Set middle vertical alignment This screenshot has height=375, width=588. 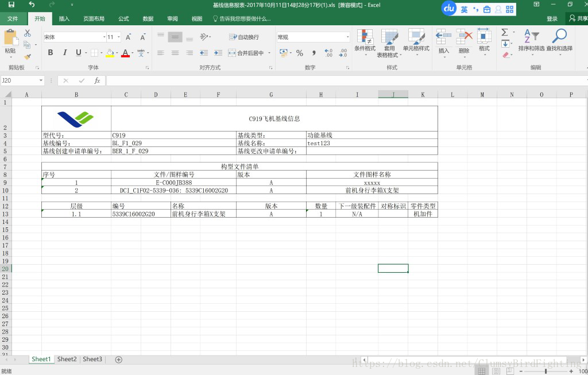pyautogui.click(x=175, y=37)
